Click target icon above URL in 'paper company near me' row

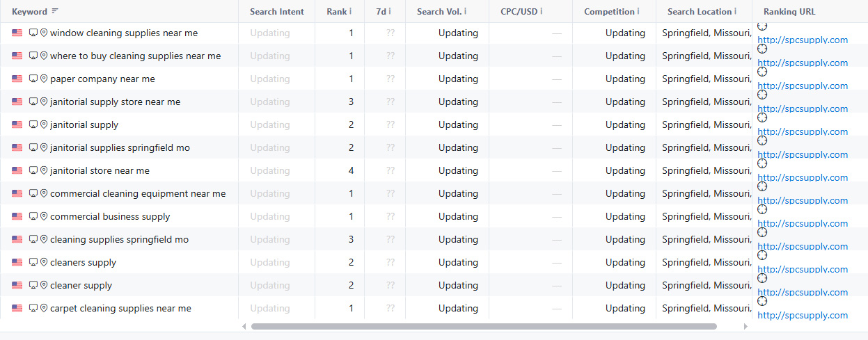pyautogui.click(x=762, y=72)
